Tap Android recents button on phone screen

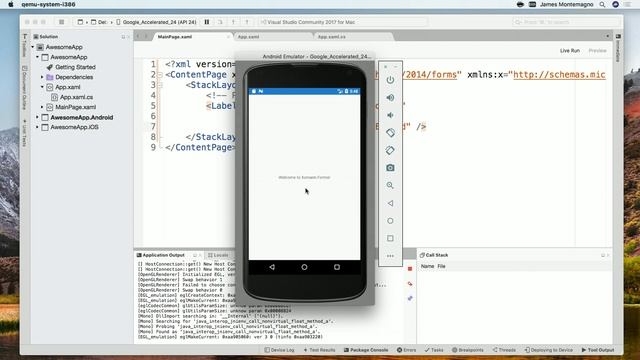(x=337, y=267)
